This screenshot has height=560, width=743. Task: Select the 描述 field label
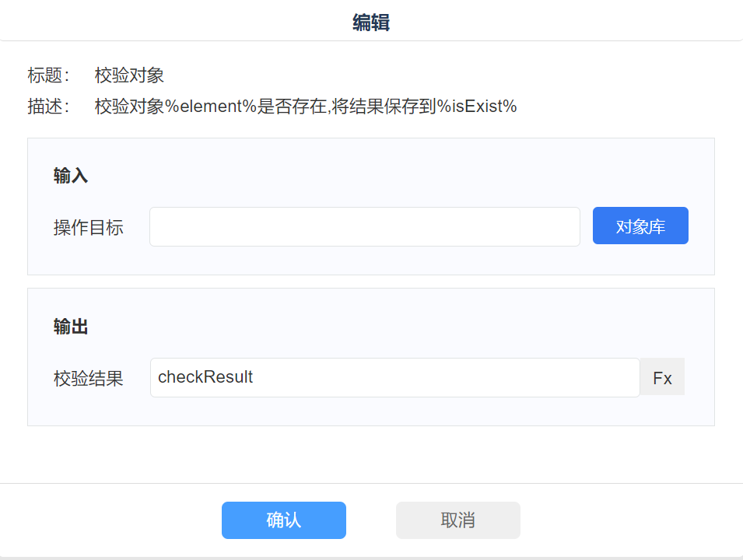point(48,107)
